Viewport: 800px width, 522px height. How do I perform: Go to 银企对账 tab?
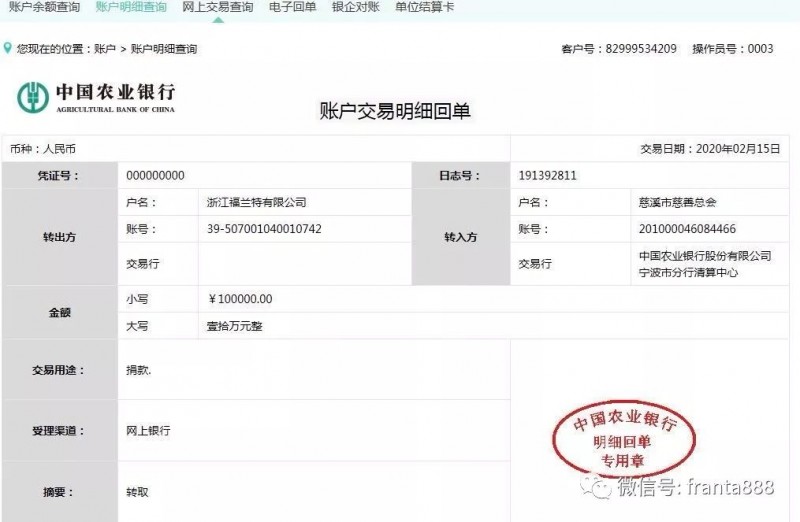pos(356,7)
